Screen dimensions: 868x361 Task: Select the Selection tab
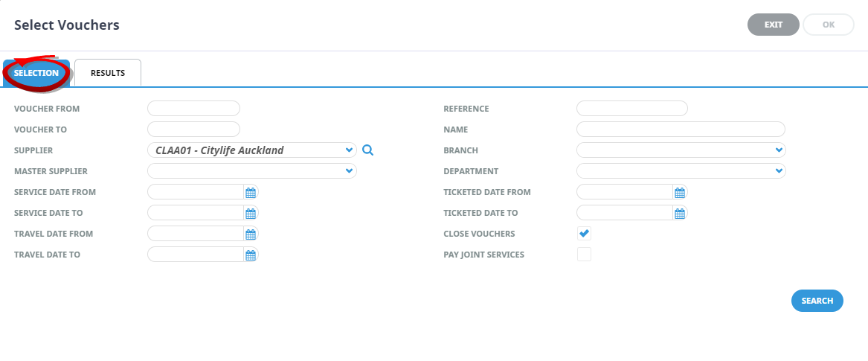36,73
